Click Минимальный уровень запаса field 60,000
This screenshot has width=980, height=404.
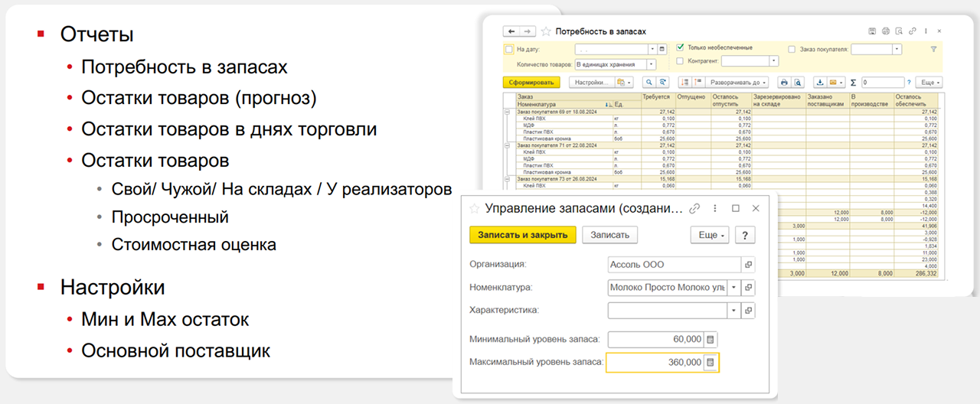pyautogui.click(x=655, y=339)
